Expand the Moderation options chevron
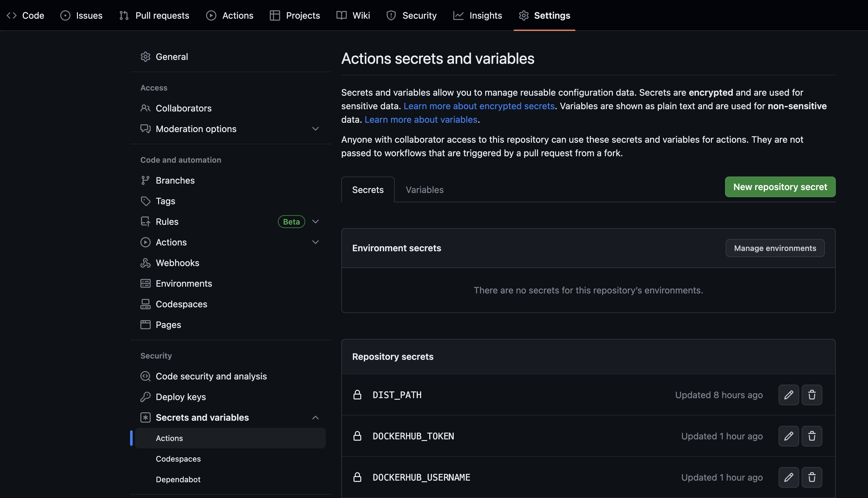This screenshot has width=868, height=498. click(315, 129)
